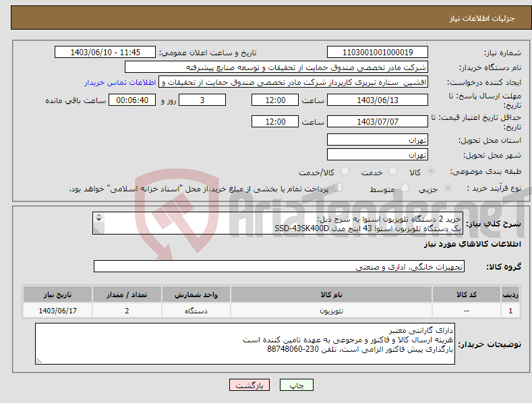Select the خدمت radio button
532x403 pixels.
pos(392,171)
